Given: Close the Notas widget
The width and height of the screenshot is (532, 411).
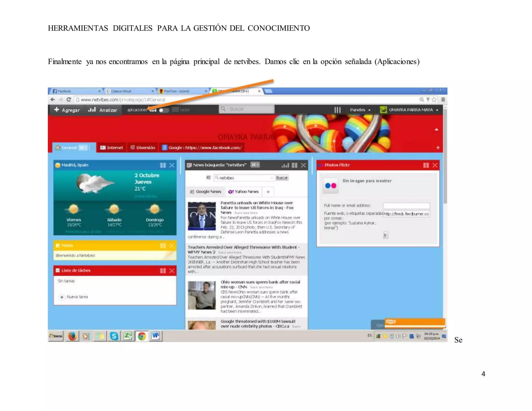Looking at the screenshot, I should 172,246.
